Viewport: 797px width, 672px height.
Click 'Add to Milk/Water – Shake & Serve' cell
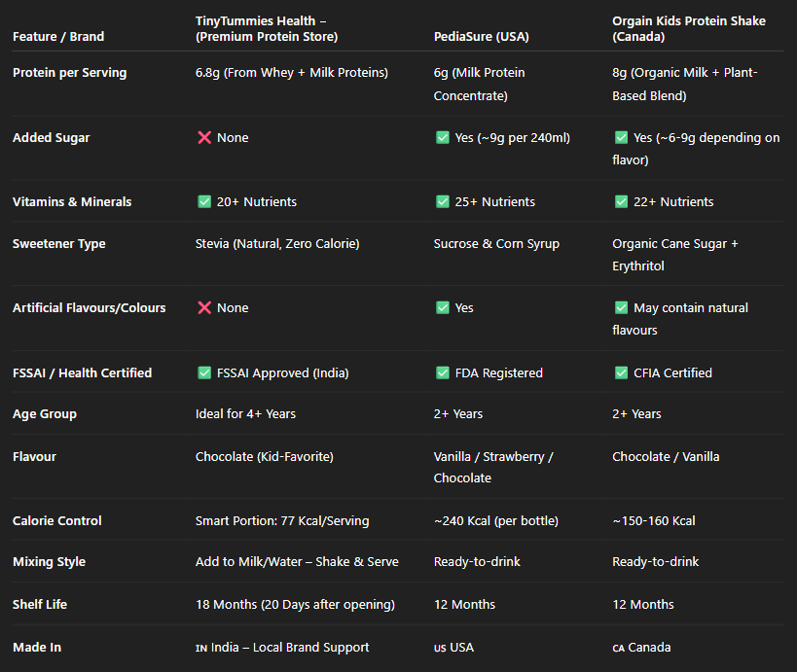297,562
